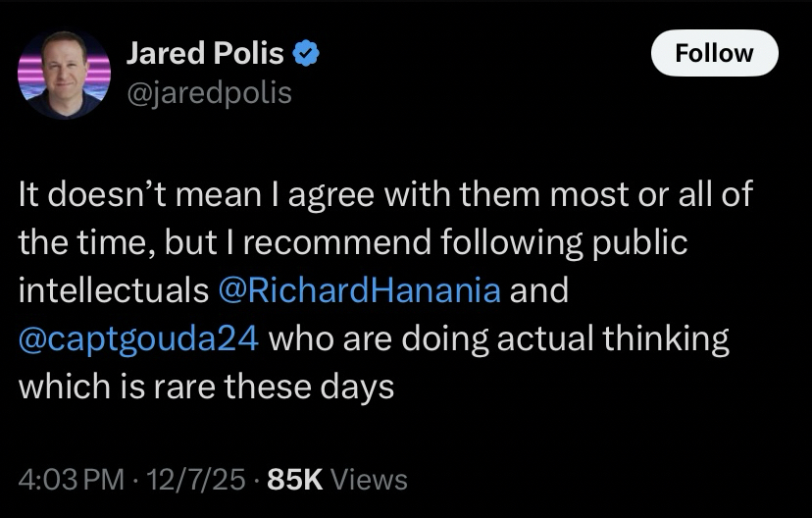The width and height of the screenshot is (812, 518).
Task: Click the word Views after 85K
Action: click(x=370, y=480)
